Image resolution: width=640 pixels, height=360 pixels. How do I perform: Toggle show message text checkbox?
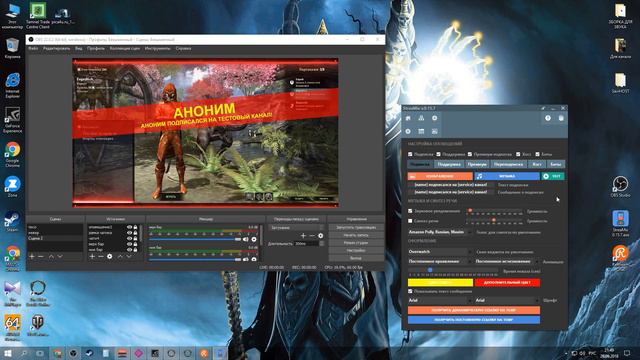point(410,291)
